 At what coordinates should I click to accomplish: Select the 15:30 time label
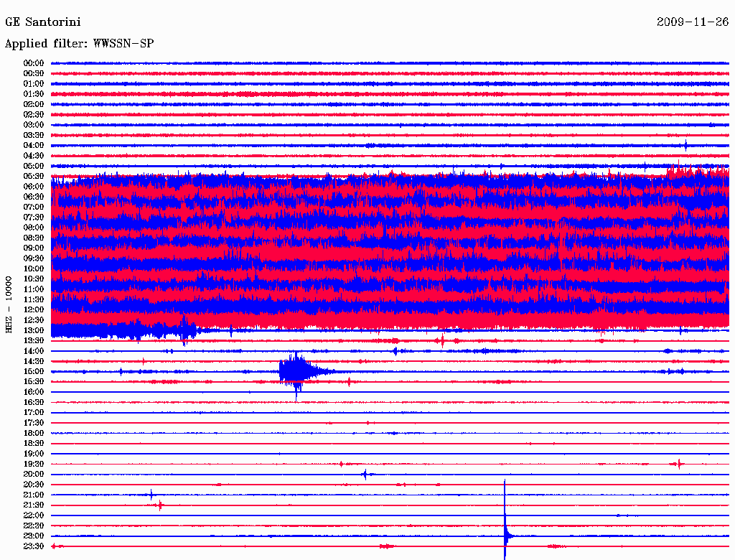click(x=34, y=382)
